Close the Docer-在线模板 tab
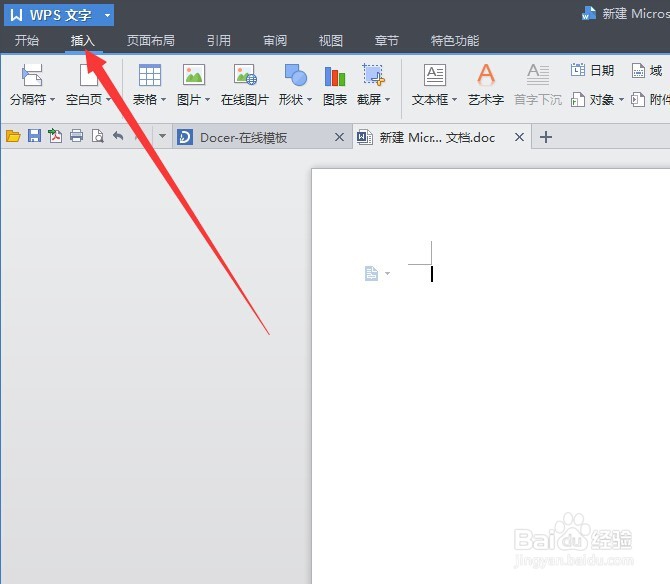 coord(339,137)
